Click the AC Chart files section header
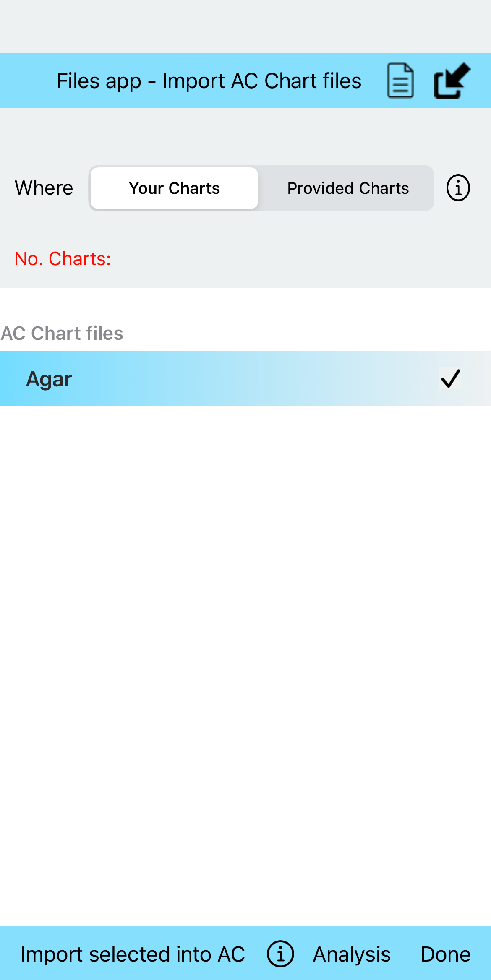491x980 pixels. click(x=62, y=334)
